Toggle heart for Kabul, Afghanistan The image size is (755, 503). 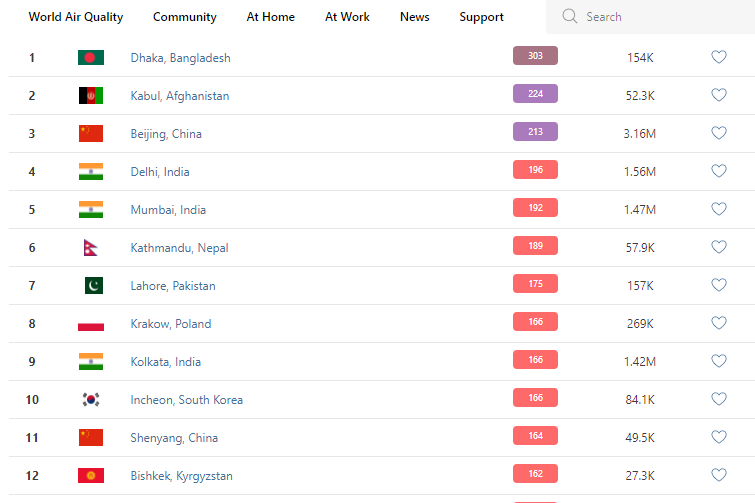coord(718,95)
